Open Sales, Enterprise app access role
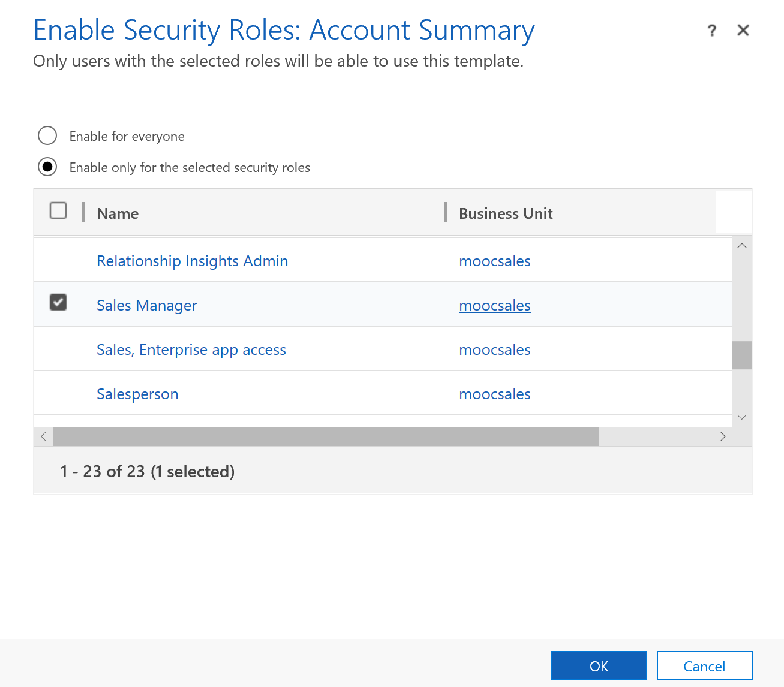This screenshot has height=687, width=784. (x=191, y=349)
